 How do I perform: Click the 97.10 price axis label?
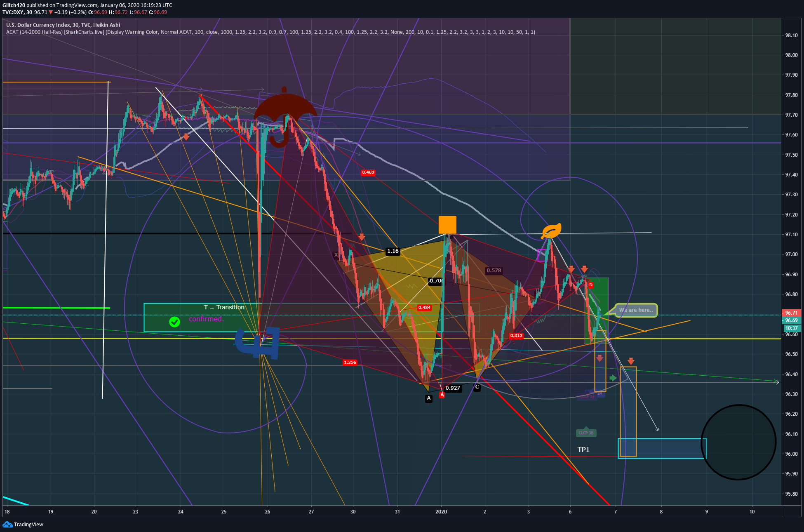coord(791,235)
